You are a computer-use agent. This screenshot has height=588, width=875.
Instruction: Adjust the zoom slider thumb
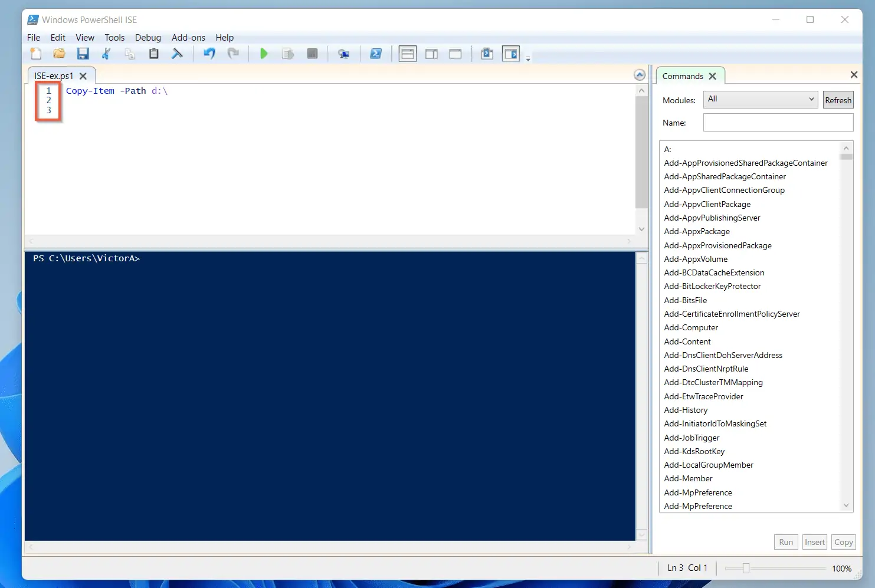(x=746, y=568)
